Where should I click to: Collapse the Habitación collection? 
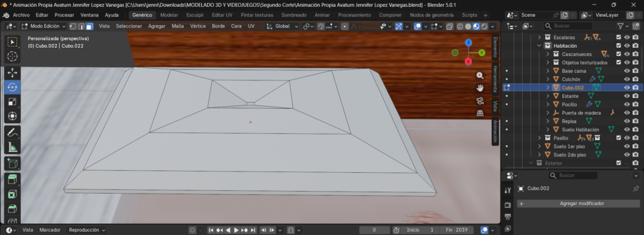coord(539,46)
